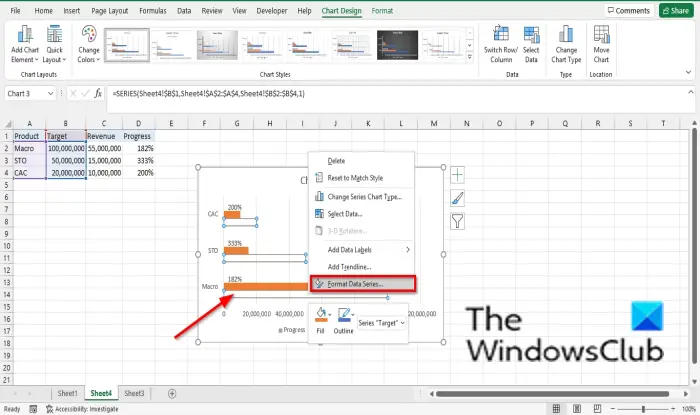This screenshot has width=700, height=415.
Task: Click Change Chart Type in ribbon
Action: [566, 44]
